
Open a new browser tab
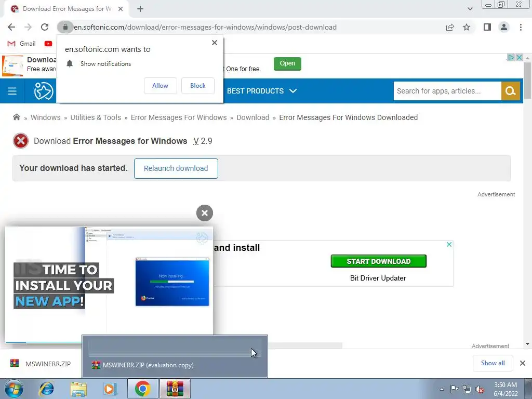(x=140, y=9)
